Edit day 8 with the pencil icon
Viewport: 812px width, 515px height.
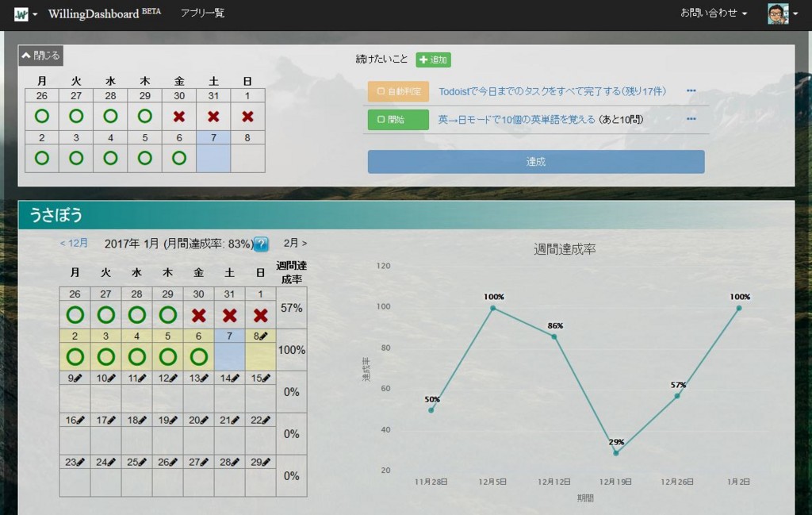pyautogui.click(x=263, y=336)
